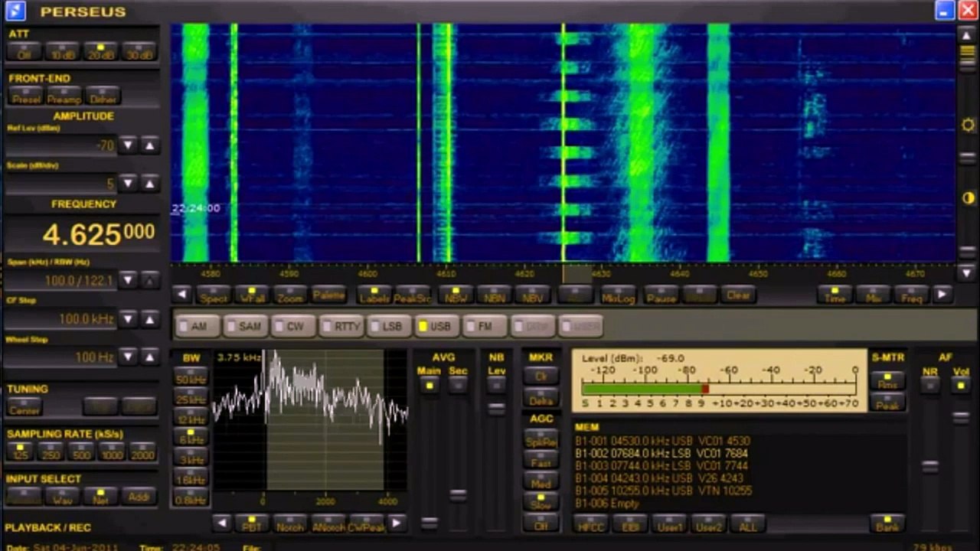Increase the CF Step value
The width and height of the screenshot is (980, 551).
(x=149, y=319)
